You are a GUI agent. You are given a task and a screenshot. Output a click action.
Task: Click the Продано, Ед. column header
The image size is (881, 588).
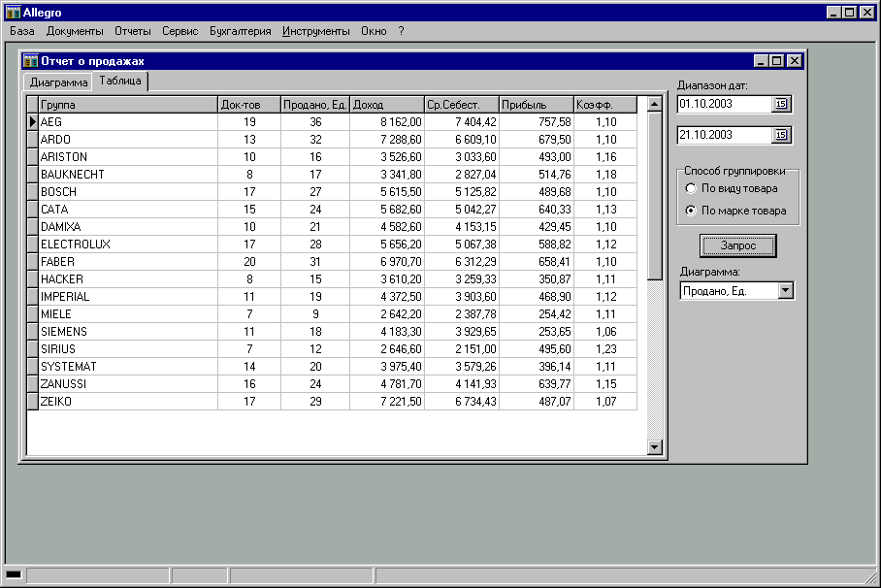pos(315,105)
